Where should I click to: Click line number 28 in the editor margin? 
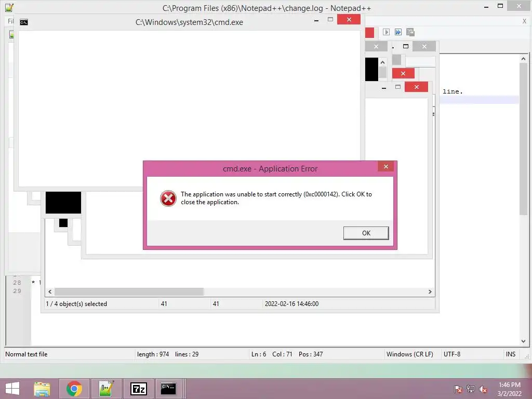coord(17,283)
